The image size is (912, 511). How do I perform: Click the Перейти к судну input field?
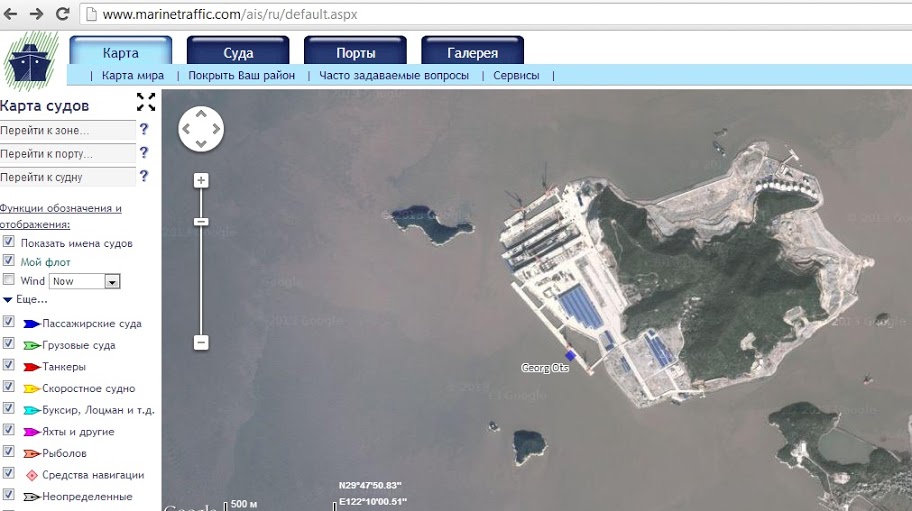(67, 177)
